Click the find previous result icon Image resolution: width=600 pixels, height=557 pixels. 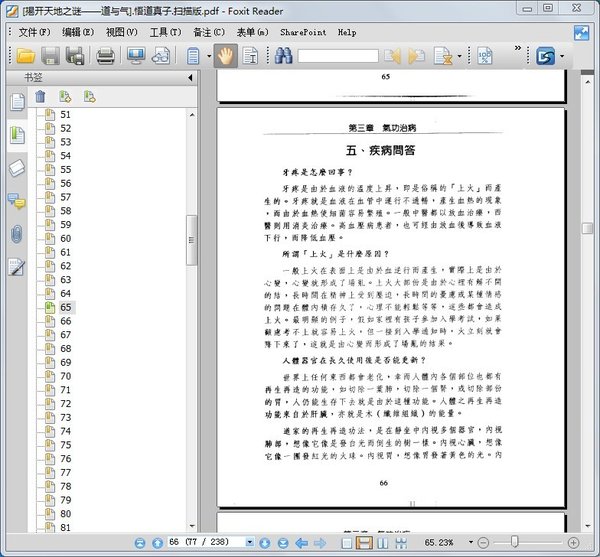(392, 56)
